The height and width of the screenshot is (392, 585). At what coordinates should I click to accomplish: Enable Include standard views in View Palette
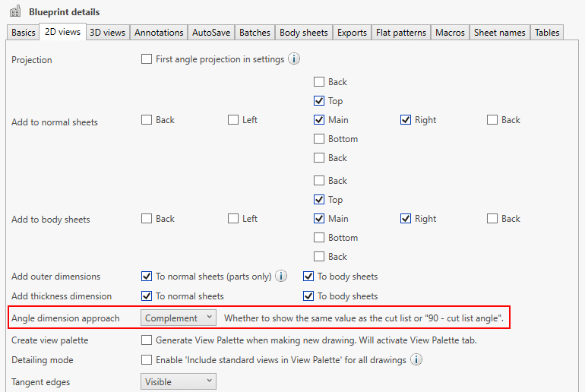point(147,360)
